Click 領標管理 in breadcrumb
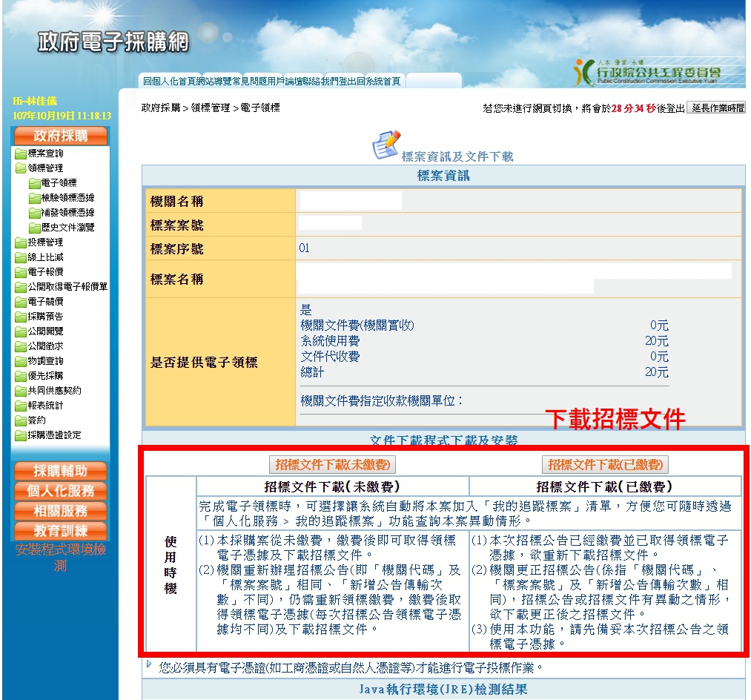Screen dimensions: 751x700 pyautogui.click(x=211, y=108)
